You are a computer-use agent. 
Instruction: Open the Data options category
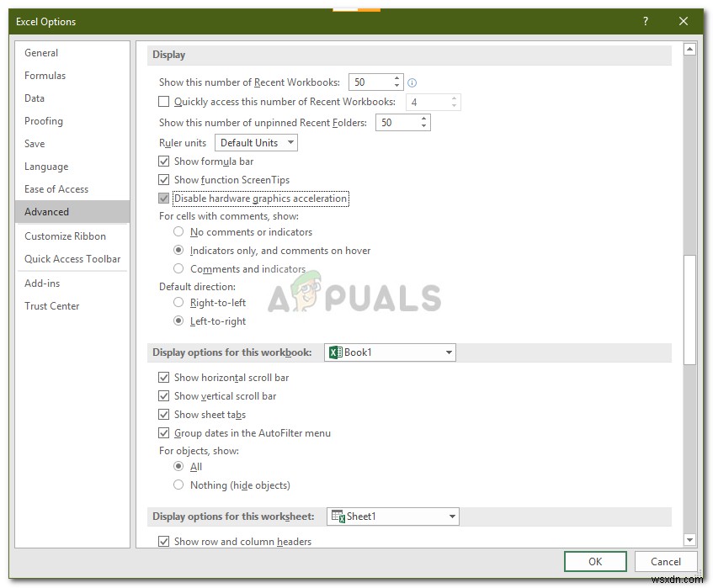point(72,98)
